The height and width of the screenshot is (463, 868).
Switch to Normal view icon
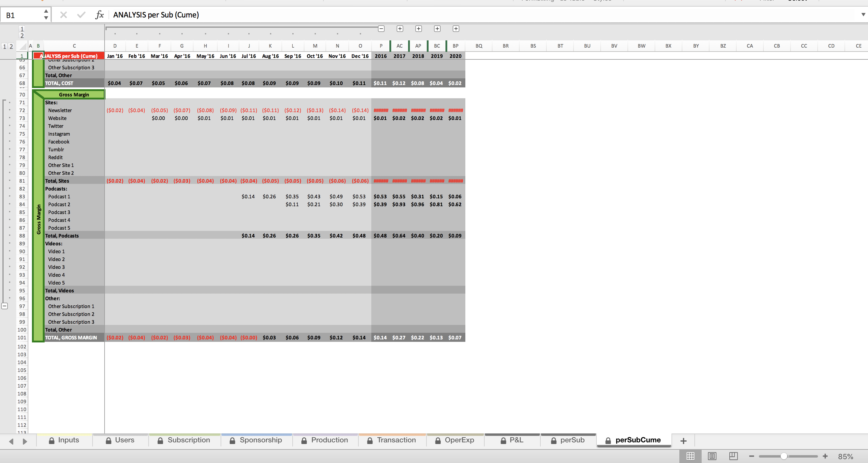[690, 456]
